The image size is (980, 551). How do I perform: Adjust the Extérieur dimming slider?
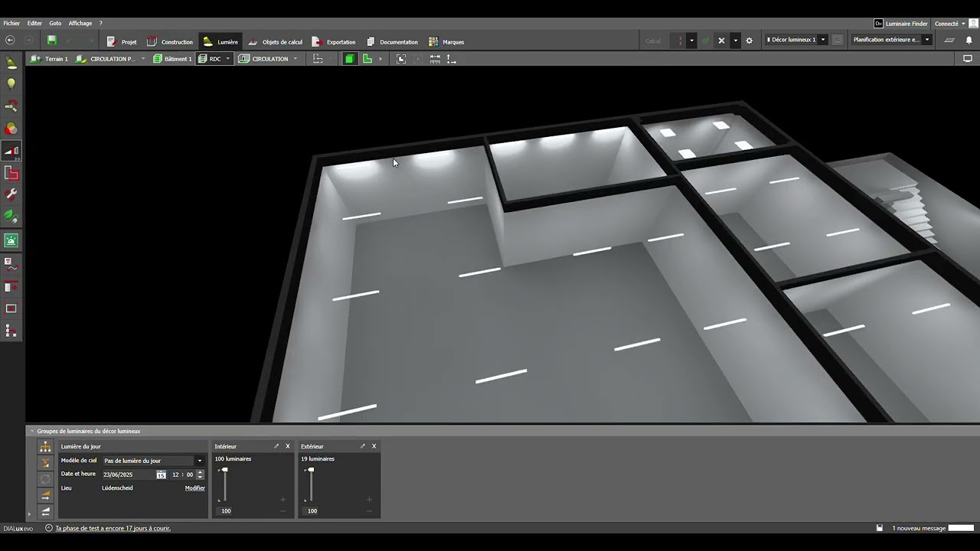point(311,484)
